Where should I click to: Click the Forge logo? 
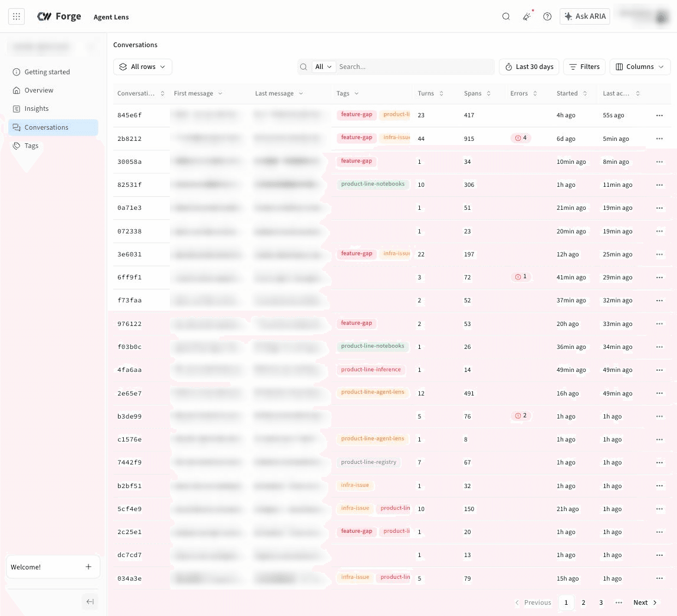coord(59,17)
